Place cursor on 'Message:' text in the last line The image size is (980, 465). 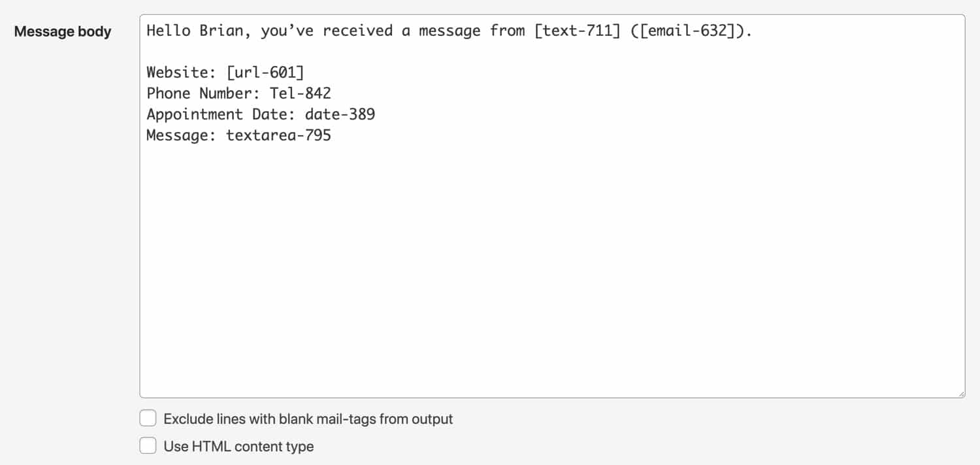tap(181, 135)
